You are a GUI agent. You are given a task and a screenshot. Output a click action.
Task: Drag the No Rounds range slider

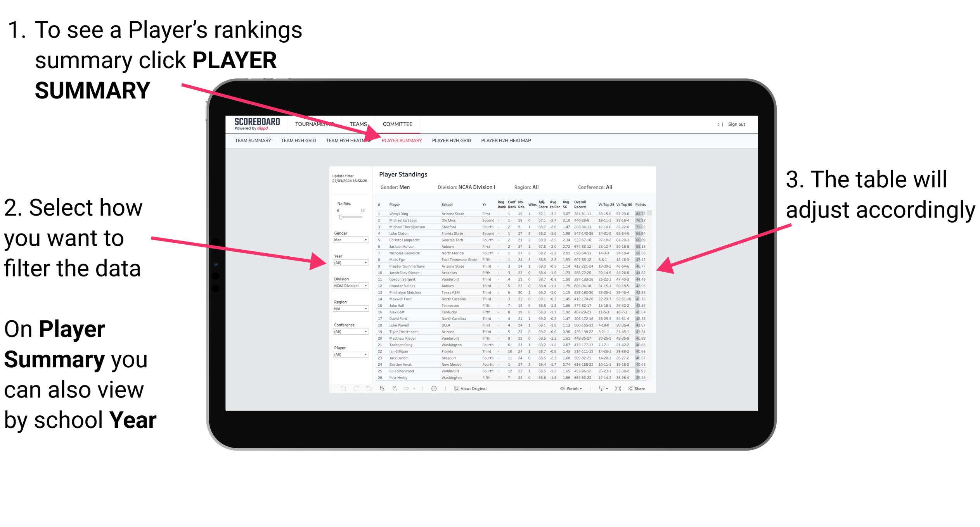pos(341,218)
